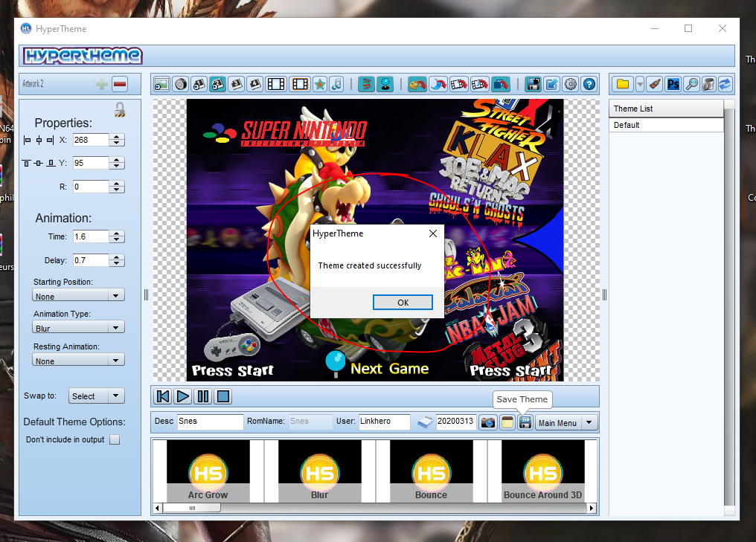Click the red spring icon in the toolbar
Screen dimensions: 756x542
point(366,84)
